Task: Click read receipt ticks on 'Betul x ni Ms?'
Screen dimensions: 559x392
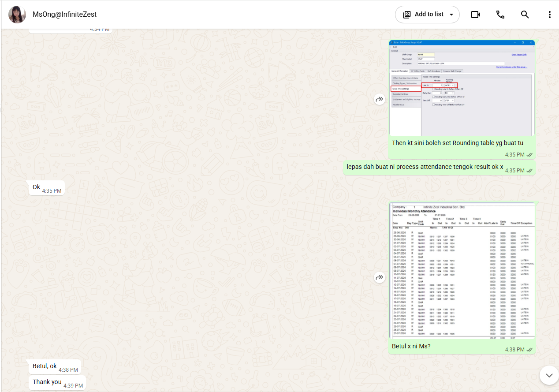Action: pyautogui.click(x=529, y=350)
